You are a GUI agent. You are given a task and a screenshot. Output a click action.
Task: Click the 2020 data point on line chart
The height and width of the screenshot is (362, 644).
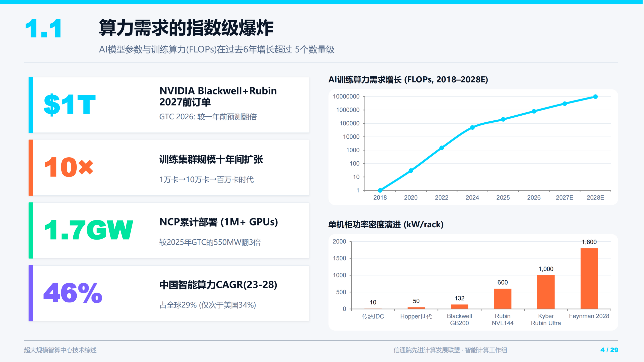(411, 171)
